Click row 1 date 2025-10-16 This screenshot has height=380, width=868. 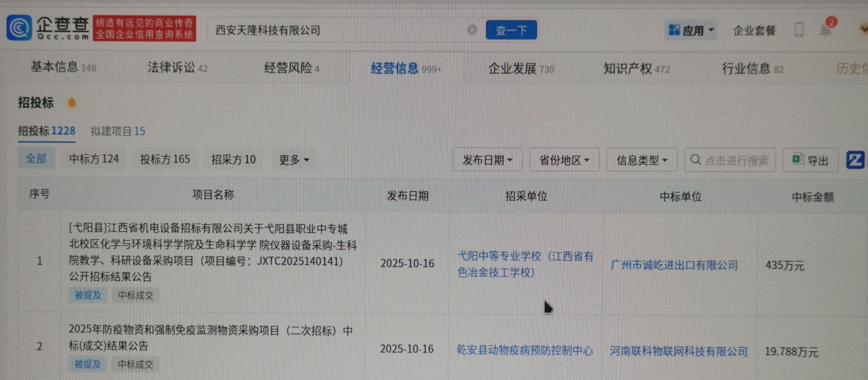tap(407, 263)
